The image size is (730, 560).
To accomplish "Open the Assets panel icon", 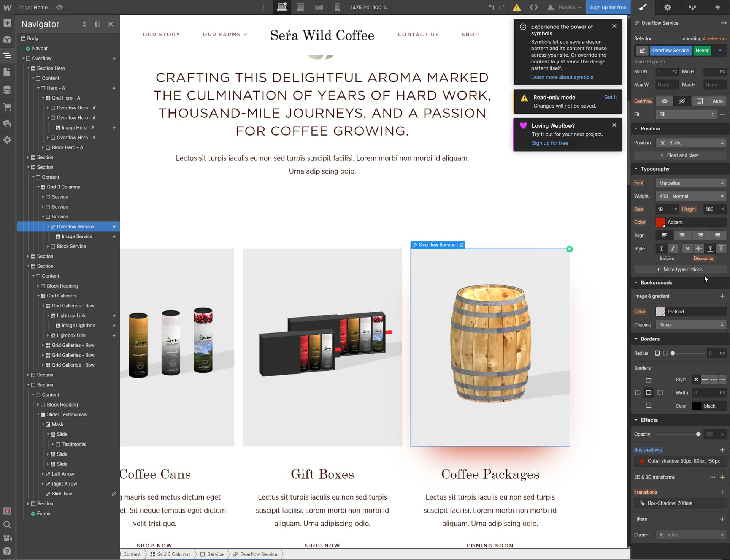I will (x=7, y=124).
